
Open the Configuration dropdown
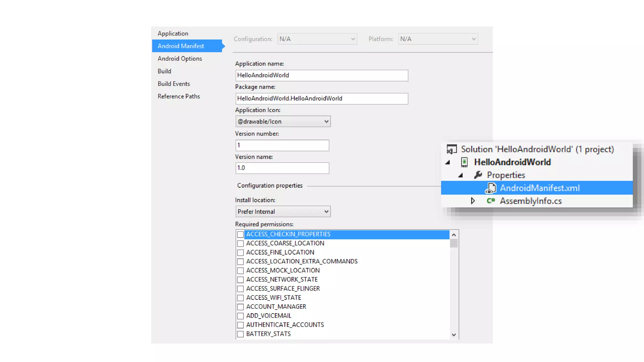[x=317, y=39]
